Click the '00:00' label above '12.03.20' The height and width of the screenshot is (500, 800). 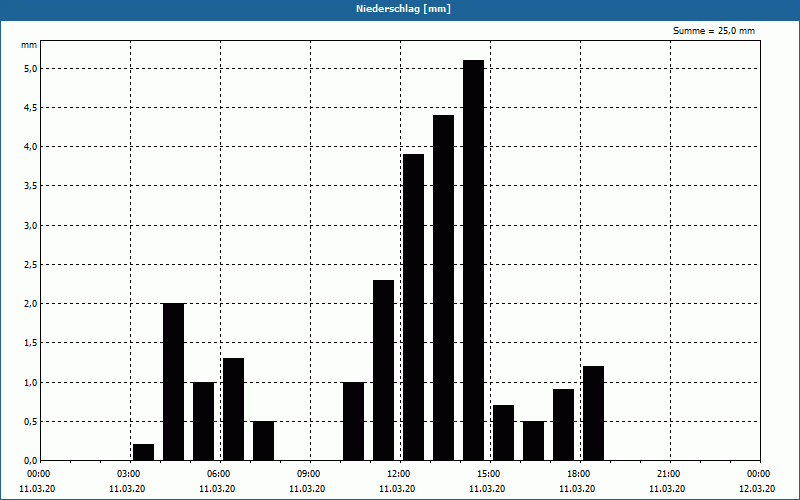click(760, 474)
